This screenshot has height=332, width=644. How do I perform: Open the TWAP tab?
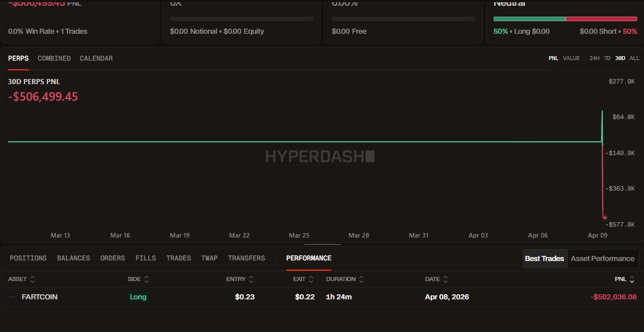coord(209,258)
